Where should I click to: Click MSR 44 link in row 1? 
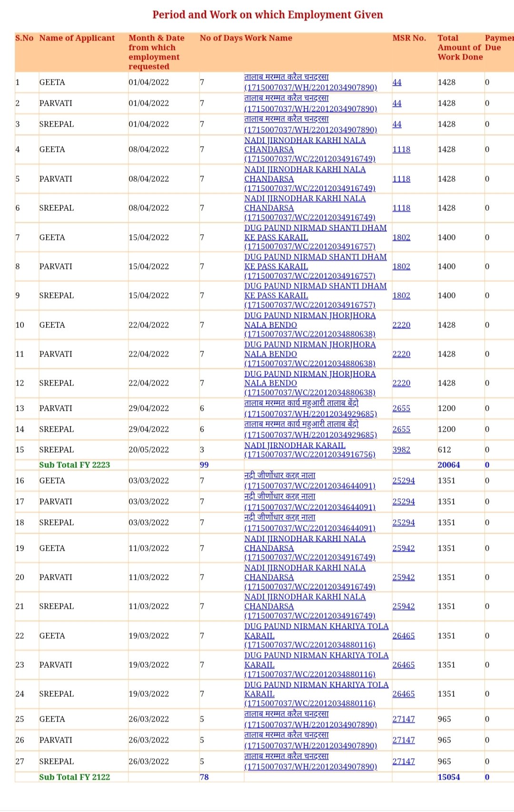pyautogui.click(x=397, y=82)
